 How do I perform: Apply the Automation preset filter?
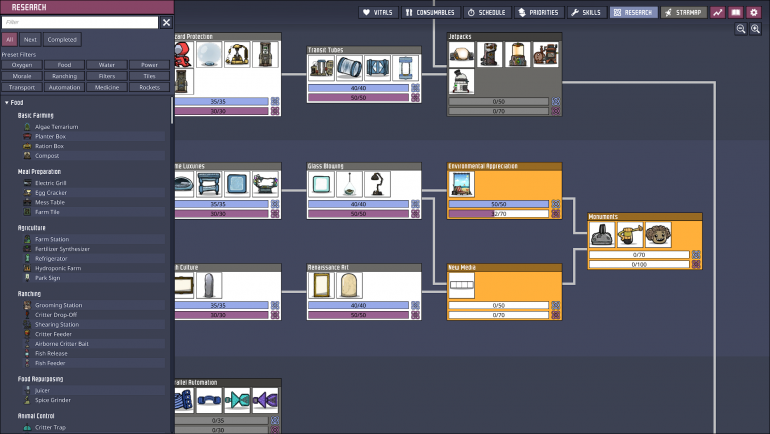(x=64, y=87)
